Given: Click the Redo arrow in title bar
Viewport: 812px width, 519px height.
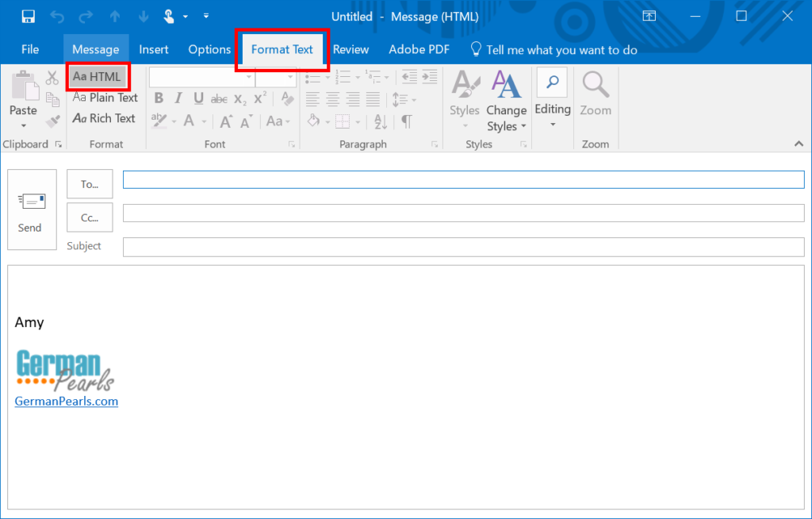Looking at the screenshot, I should click(86, 17).
